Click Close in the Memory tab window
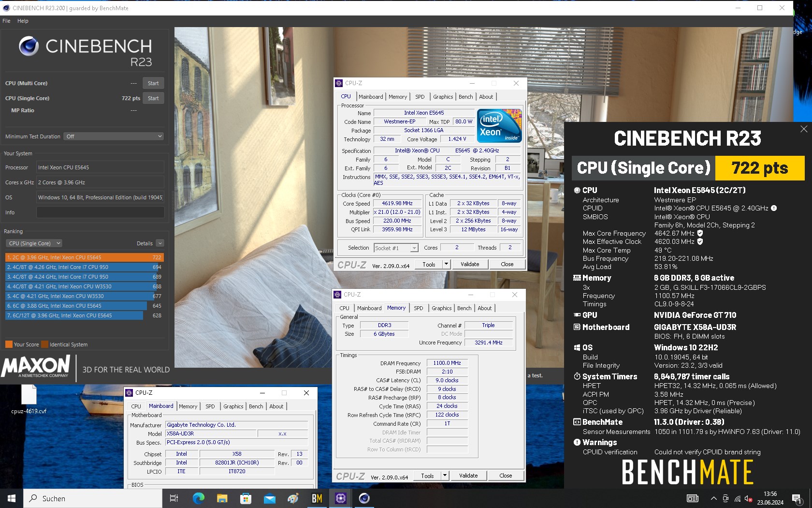The width and height of the screenshot is (812, 508). coord(506,476)
